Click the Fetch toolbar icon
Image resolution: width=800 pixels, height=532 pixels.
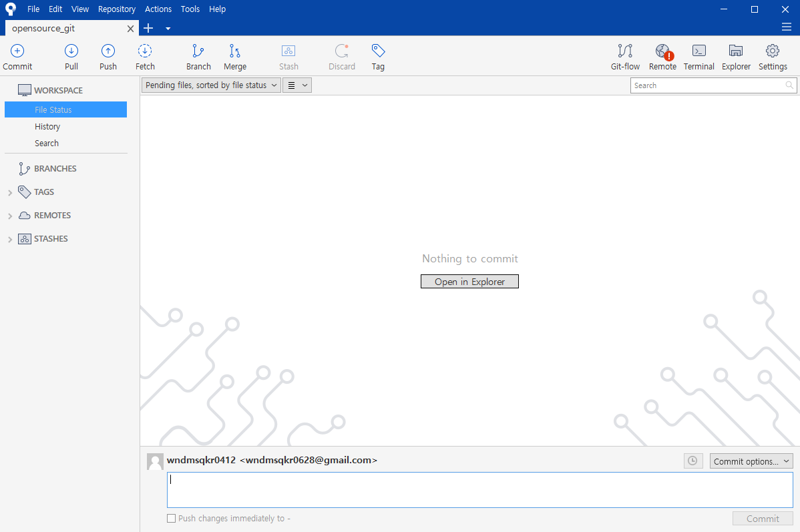(145, 51)
